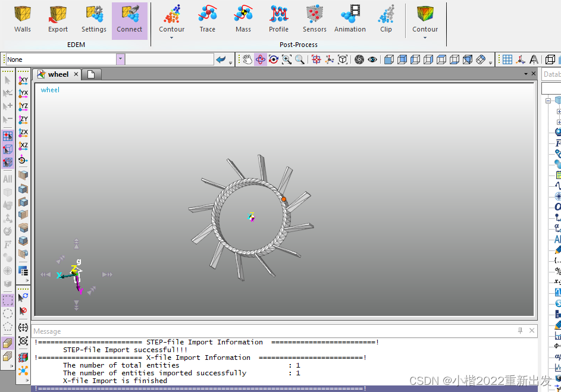The height and width of the screenshot is (392, 561).
Task: Click the Profile post-process icon
Action: (278, 19)
